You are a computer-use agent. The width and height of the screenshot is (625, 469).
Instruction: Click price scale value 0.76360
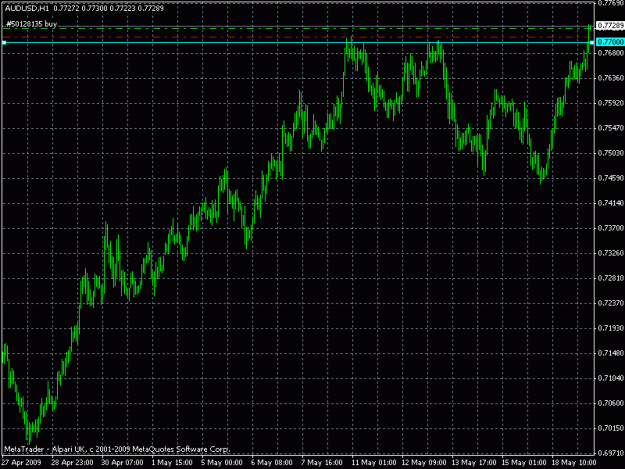coord(611,78)
